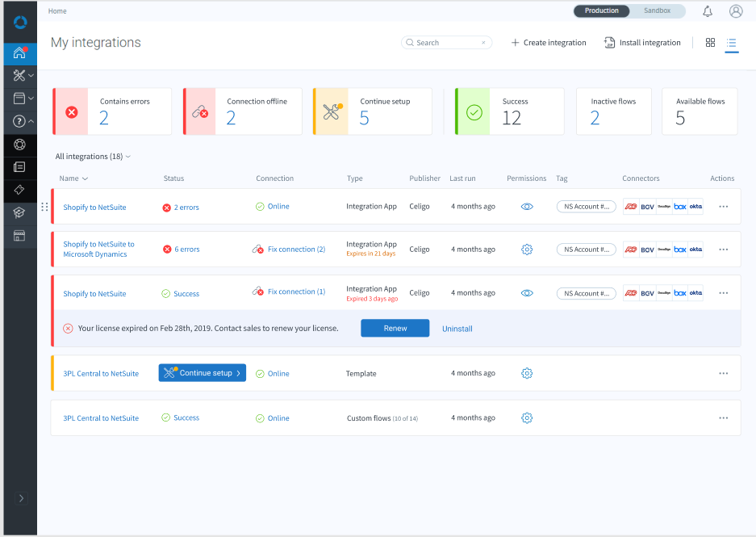Click the Uninstall link
The image size is (756, 537).
(457, 329)
